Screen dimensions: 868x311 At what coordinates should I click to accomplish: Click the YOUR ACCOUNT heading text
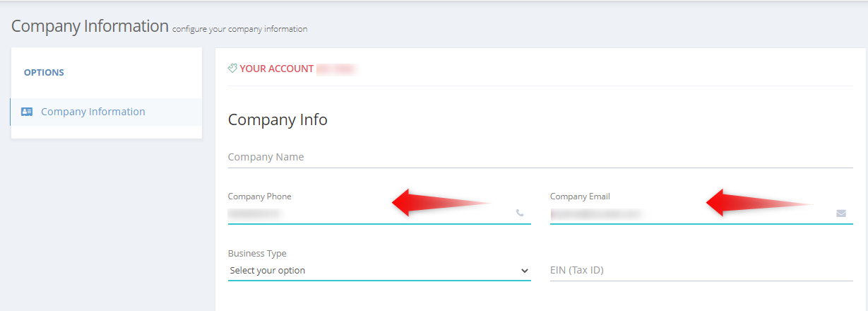tap(277, 69)
